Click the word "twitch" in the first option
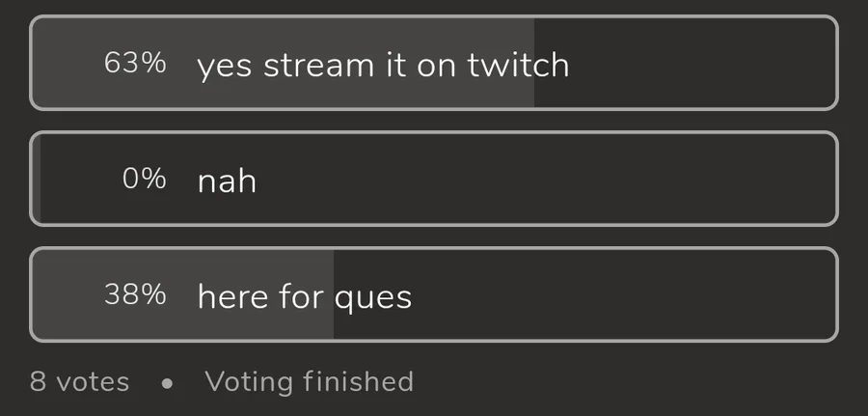868x416 pixels. (x=518, y=65)
